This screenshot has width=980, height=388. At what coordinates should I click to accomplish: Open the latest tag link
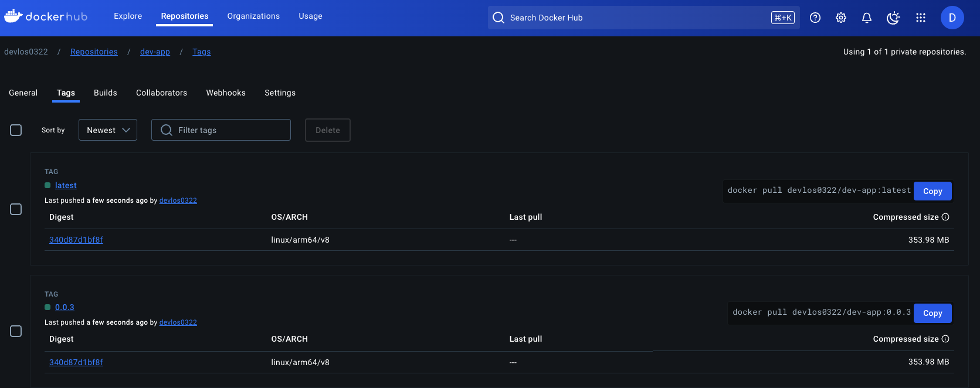click(x=66, y=185)
